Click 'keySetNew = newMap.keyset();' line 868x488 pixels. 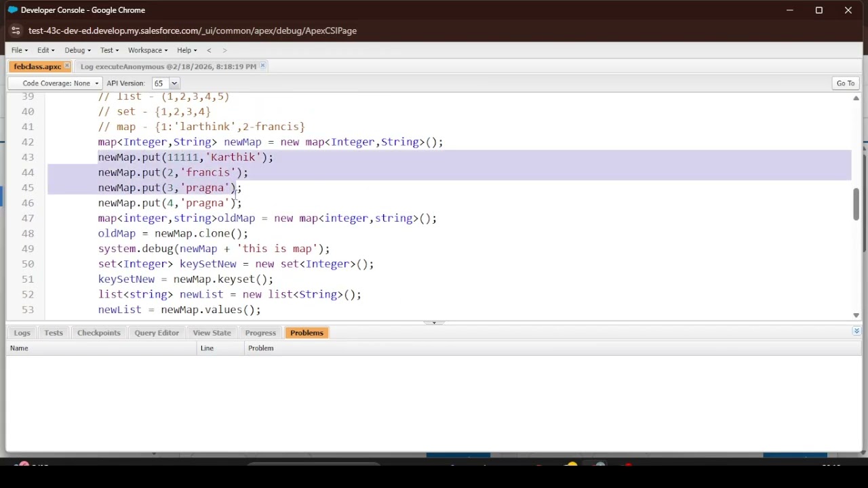point(185,279)
